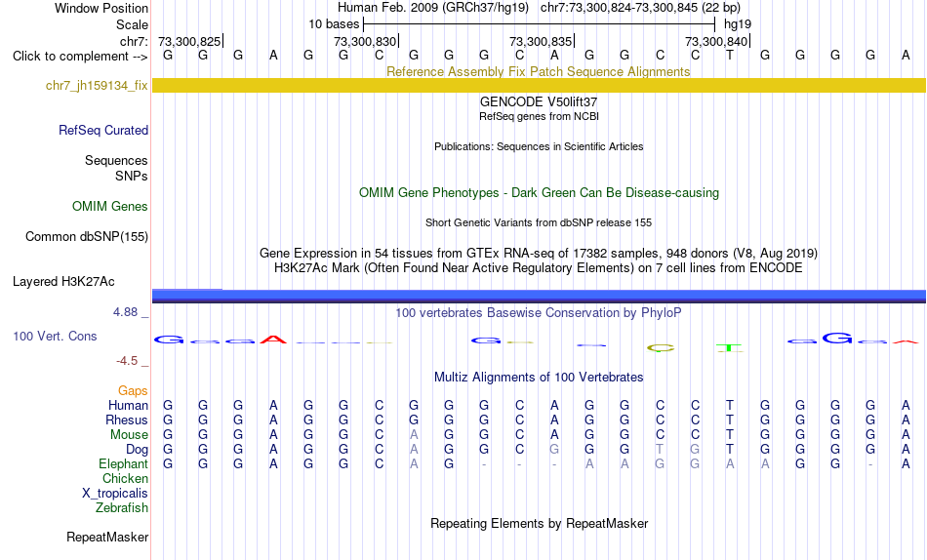Click the Mouse species label
Viewport: 927px width, 560px height.
tap(129, 435)
